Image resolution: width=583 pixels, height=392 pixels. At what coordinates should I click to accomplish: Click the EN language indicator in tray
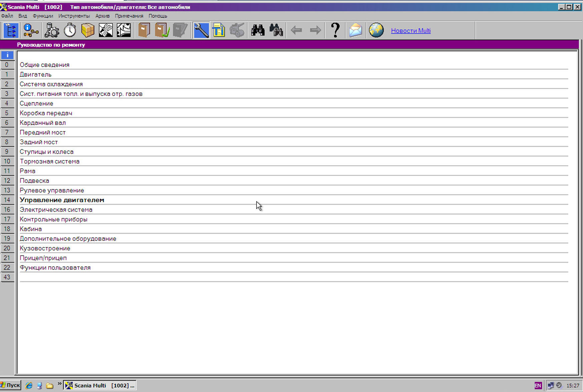coord(538,386)
